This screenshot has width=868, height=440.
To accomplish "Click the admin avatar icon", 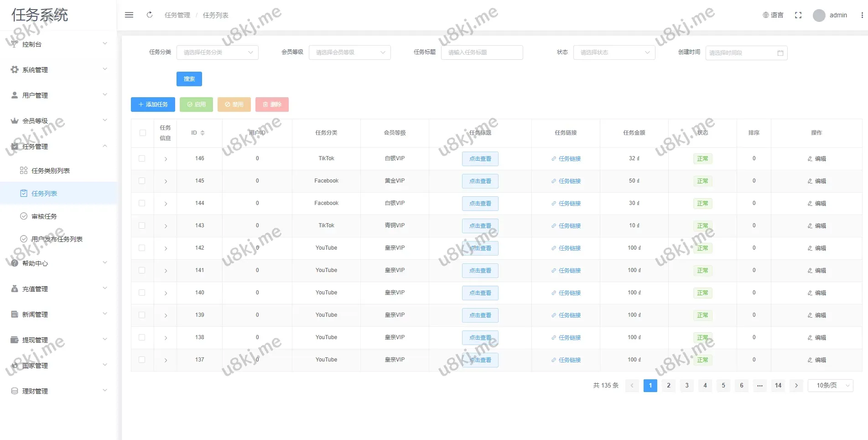I will 819,16.
